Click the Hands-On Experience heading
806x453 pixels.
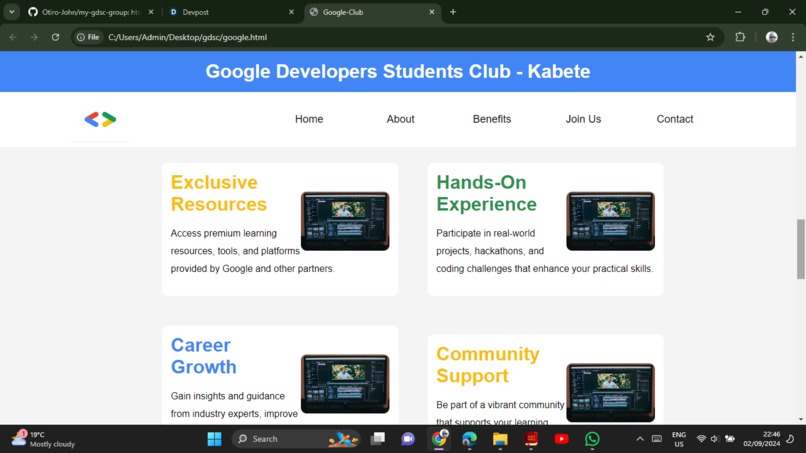486,193
